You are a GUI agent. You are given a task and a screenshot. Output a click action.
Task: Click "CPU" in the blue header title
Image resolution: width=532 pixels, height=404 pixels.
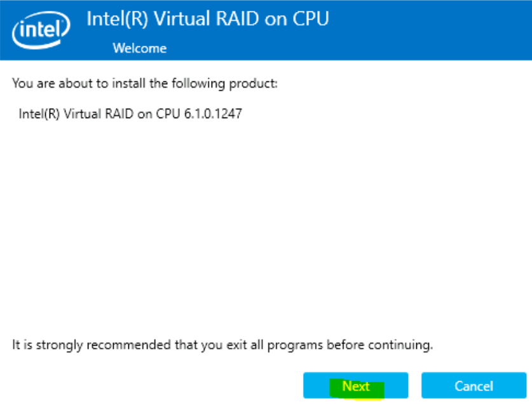coord(310,19)
